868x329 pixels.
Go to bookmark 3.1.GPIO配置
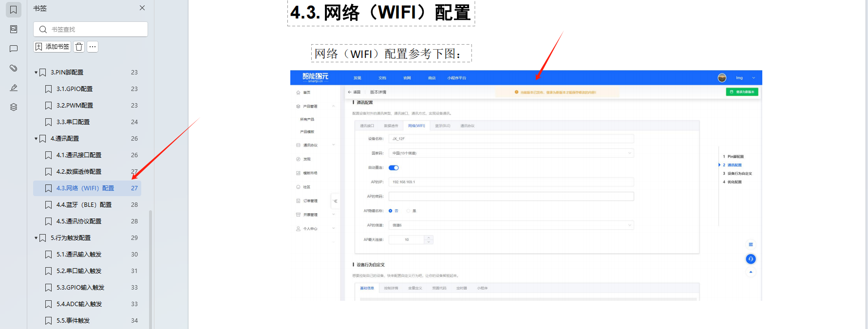(x=75, y=89)
